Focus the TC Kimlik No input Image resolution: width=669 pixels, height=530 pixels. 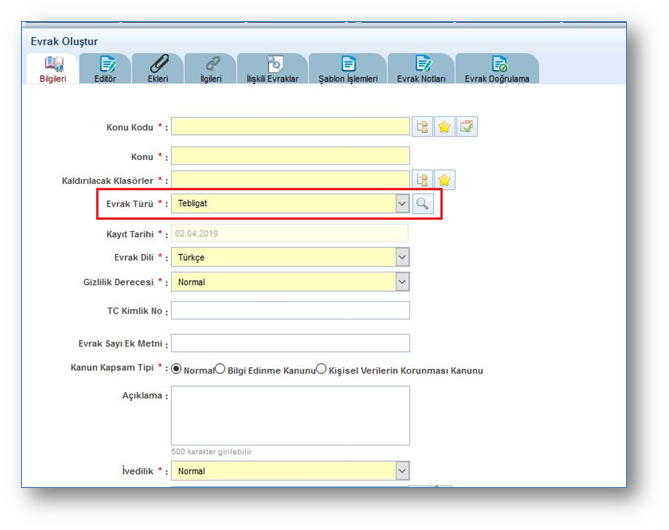coord(290,310)
